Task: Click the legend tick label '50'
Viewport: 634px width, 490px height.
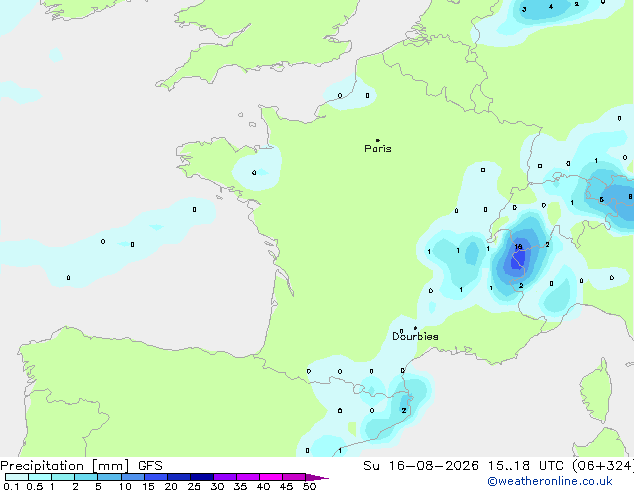Action: 309,486
